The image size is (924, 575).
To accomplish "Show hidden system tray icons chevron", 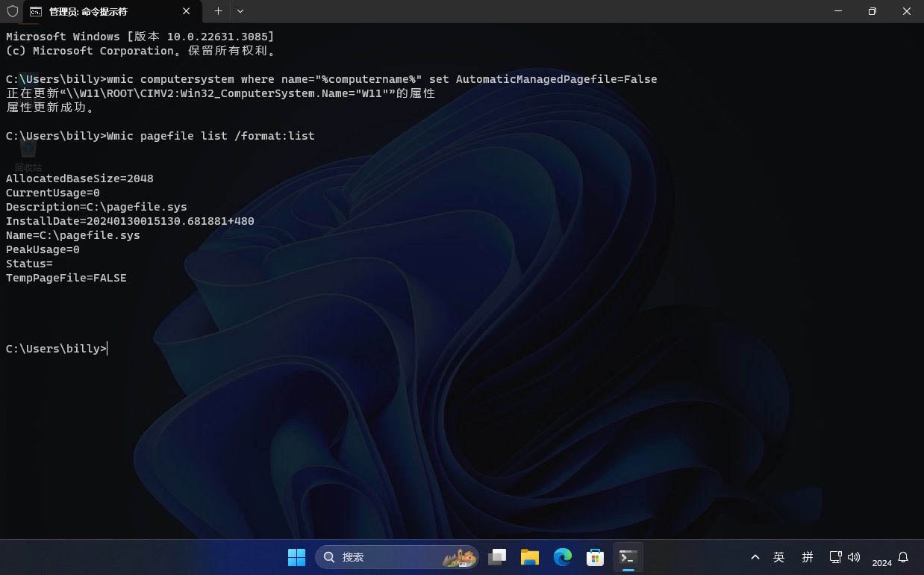I will point(755,557).
